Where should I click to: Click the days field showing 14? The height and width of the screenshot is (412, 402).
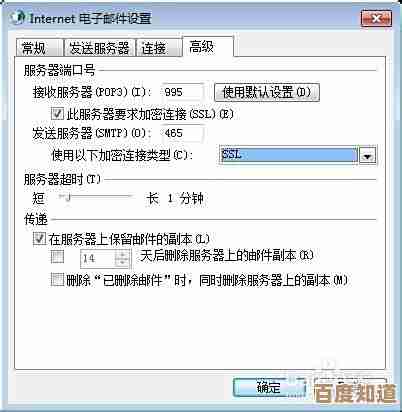[98, 258]
